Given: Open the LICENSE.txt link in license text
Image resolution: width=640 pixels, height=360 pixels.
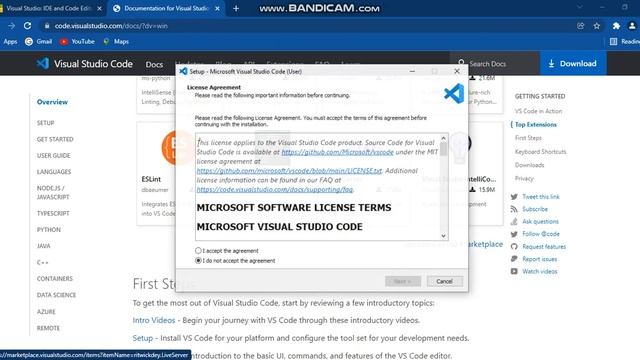Looking at the screenshot, I should tap(289, 171).
